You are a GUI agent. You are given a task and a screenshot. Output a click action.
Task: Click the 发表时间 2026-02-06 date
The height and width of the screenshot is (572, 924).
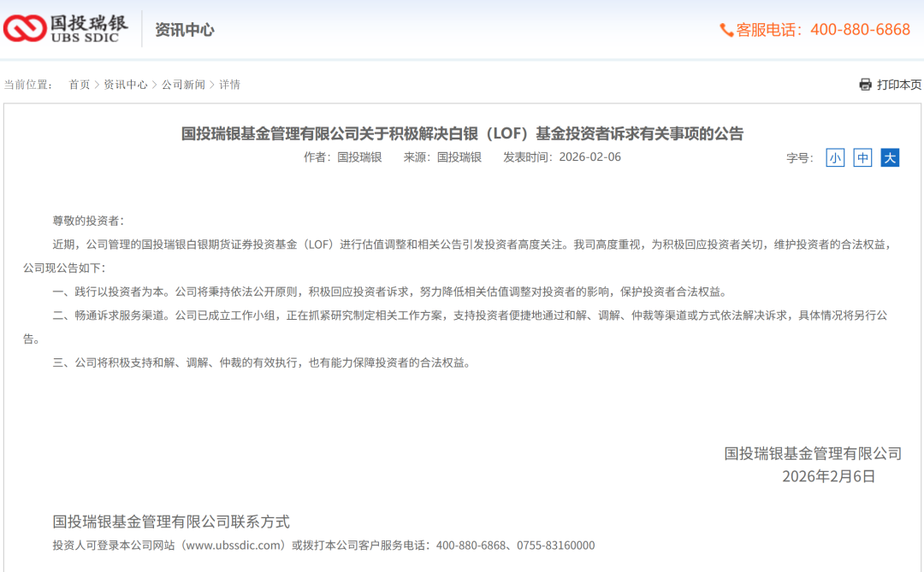click(x=589, y=157)
